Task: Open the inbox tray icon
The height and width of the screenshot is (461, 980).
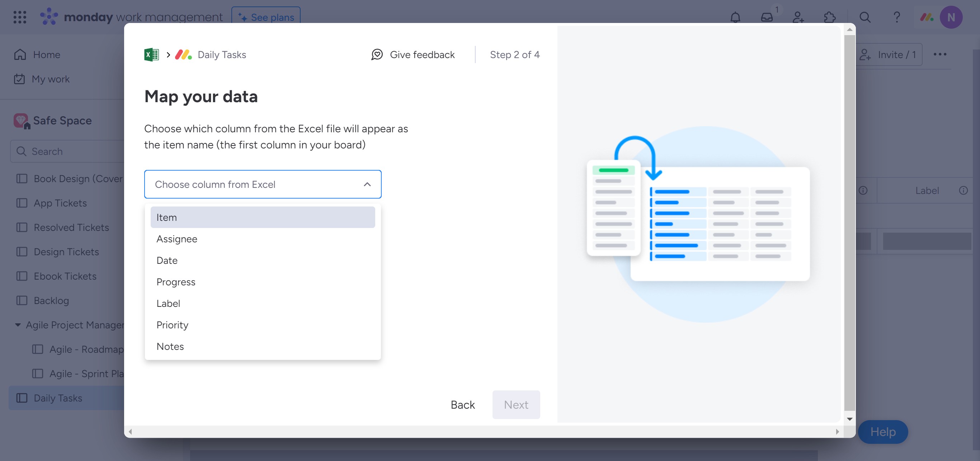Action: [767, 17]
